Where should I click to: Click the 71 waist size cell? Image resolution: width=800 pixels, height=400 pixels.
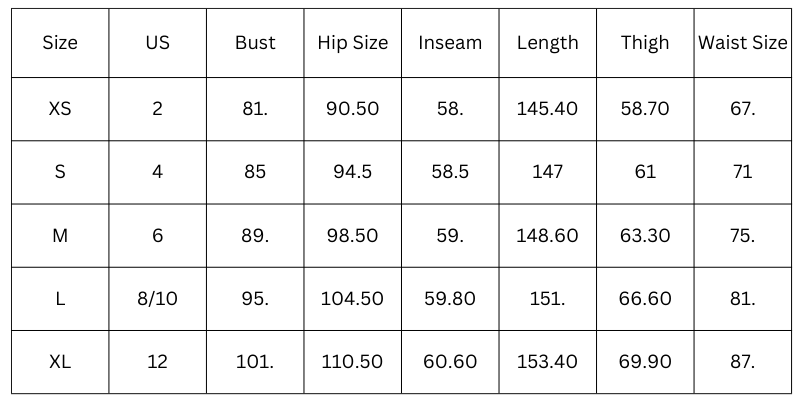coord(742,172)
